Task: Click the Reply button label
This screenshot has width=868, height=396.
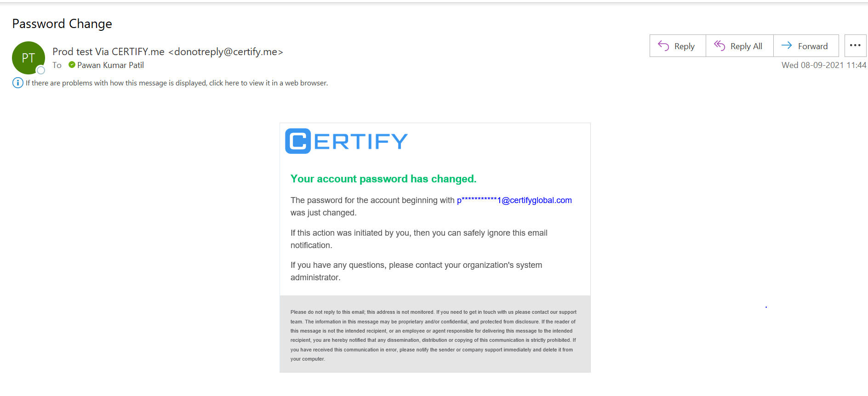Action: 684,46
